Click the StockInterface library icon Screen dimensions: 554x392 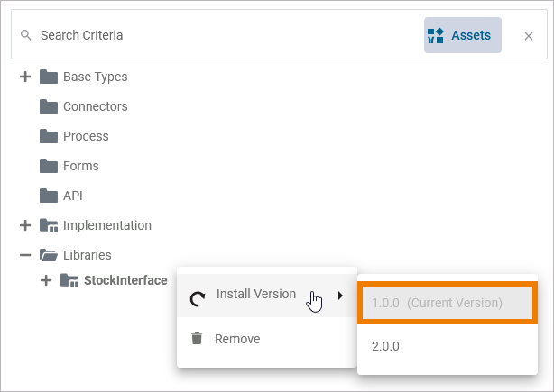point(69,280)
